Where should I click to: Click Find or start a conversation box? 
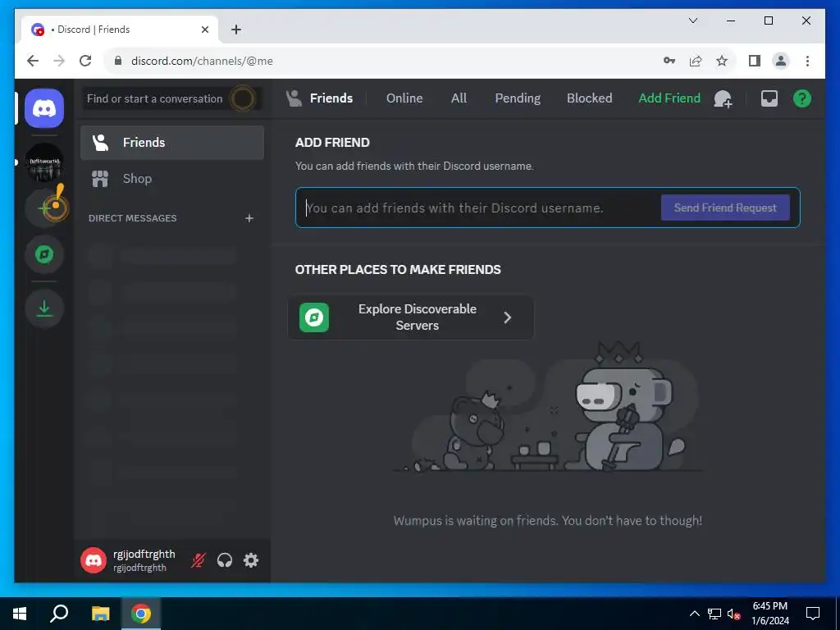coord(172,98)
